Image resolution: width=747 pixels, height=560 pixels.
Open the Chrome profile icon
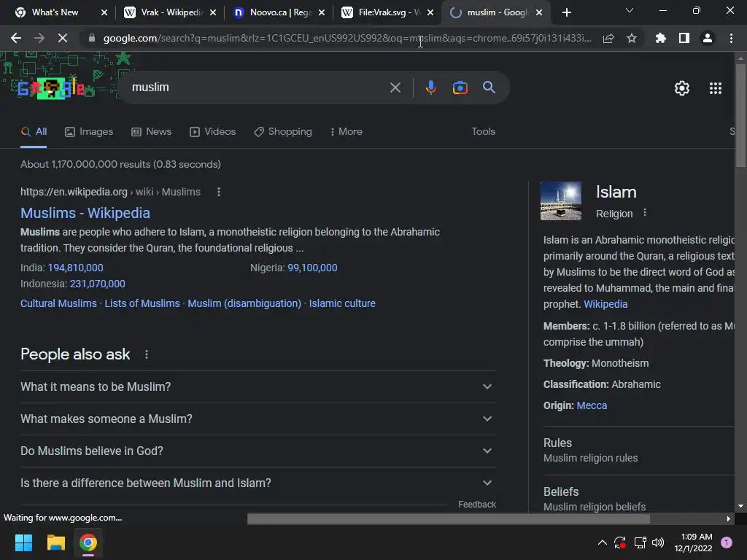707,38
